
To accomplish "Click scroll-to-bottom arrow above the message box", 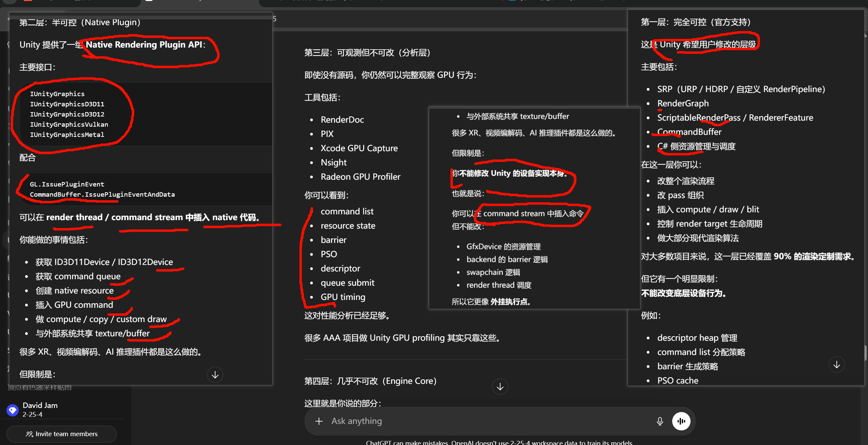I will (500, 387).
